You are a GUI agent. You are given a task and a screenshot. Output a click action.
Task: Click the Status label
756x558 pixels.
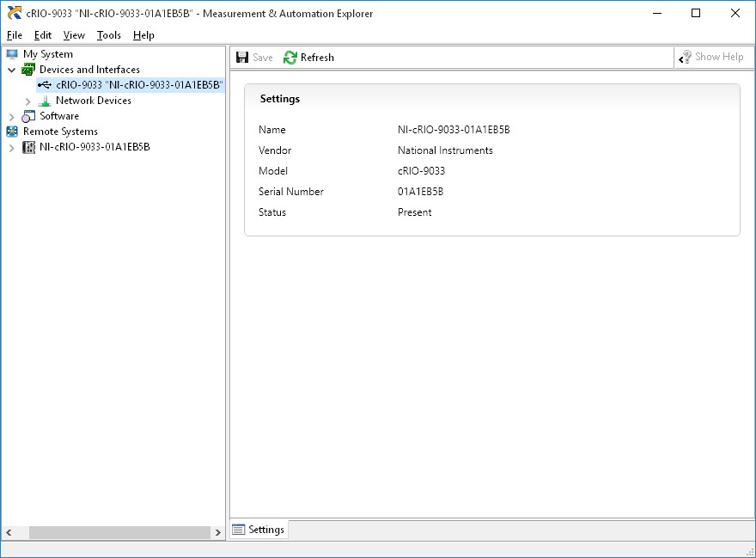point(272,212)
